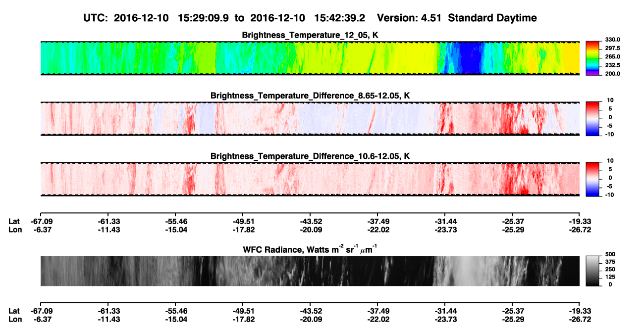Click the 232.5 colorbar tick label
The width and height of the screenshot is (644, 330).
click(612, 65)
